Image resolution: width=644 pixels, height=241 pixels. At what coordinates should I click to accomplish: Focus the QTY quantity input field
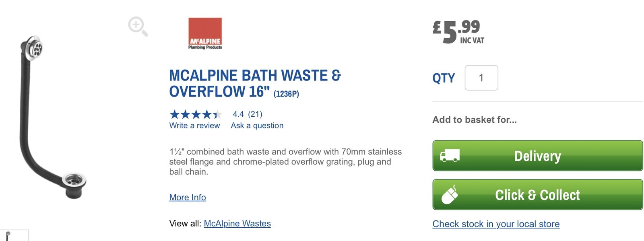pyautogui.click(x=481, y=78)
